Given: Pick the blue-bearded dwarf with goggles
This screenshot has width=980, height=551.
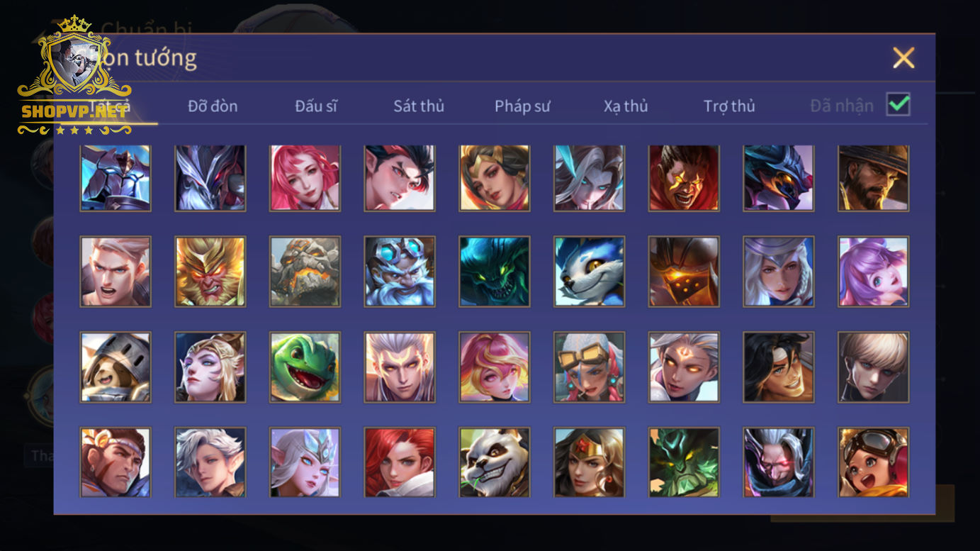Looking at the screenshot, I should (400, 272).
